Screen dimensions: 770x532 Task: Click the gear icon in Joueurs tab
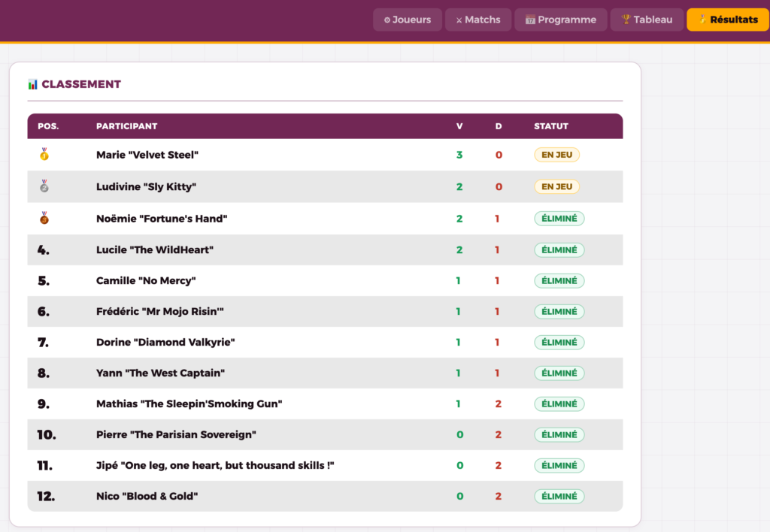click(387, 20)
